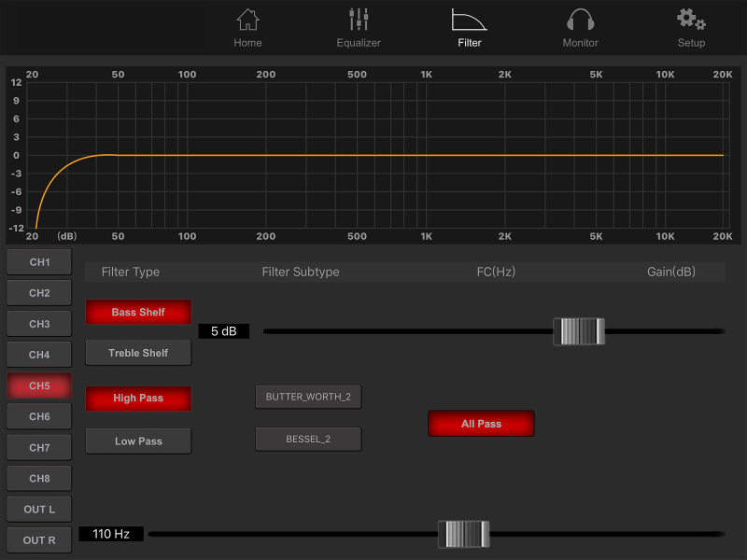Switch to channel CH1
747x560 pixels.
tap(39, 262)
